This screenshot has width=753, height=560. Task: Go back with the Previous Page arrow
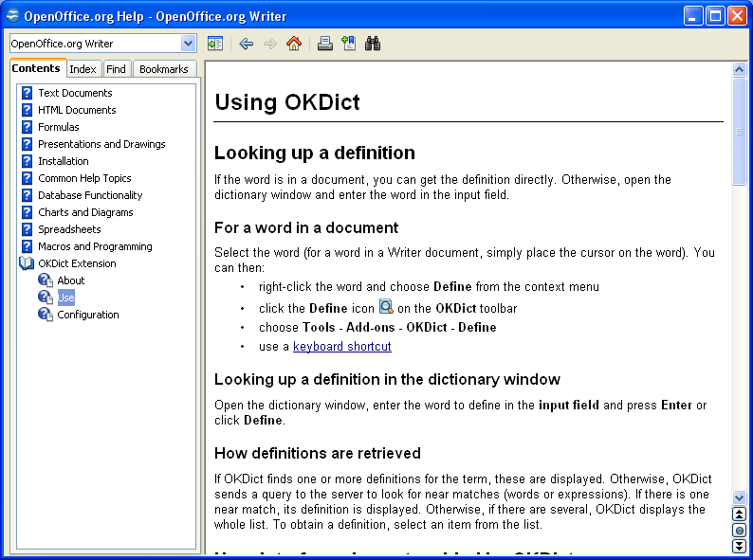pyautogui.click(x=246, y=44)
